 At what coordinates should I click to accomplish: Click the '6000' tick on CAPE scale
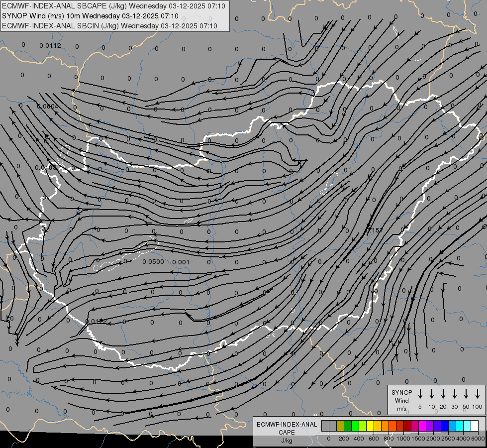point(478,439)
